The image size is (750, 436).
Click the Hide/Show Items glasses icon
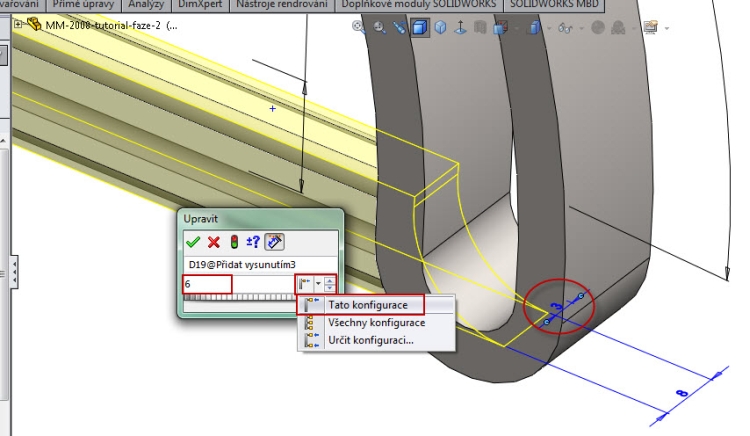coord(565,28)
